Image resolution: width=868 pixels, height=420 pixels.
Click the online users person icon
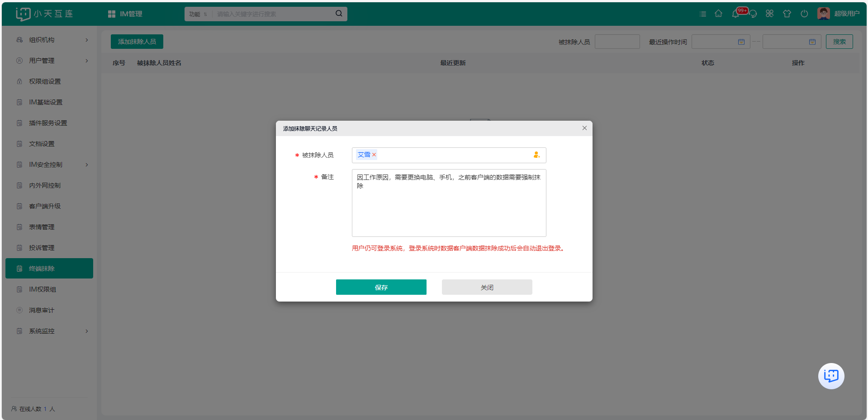[x=14, y=409]
